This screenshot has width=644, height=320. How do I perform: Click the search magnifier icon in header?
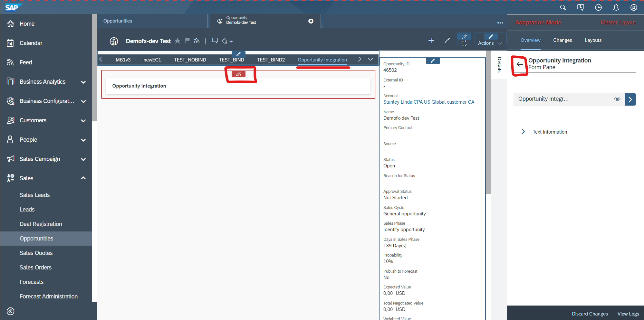pyautogui.click(x=562, y=7)
